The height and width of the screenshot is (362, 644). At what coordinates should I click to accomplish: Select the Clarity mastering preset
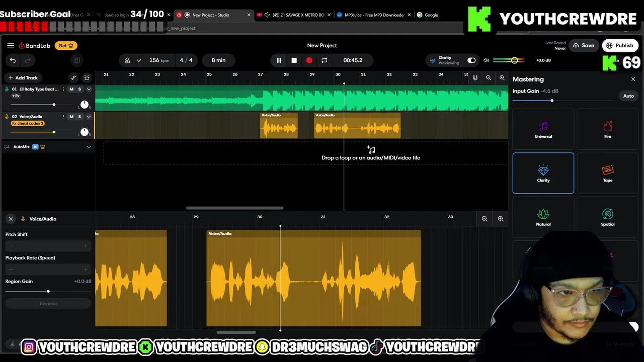543,173
